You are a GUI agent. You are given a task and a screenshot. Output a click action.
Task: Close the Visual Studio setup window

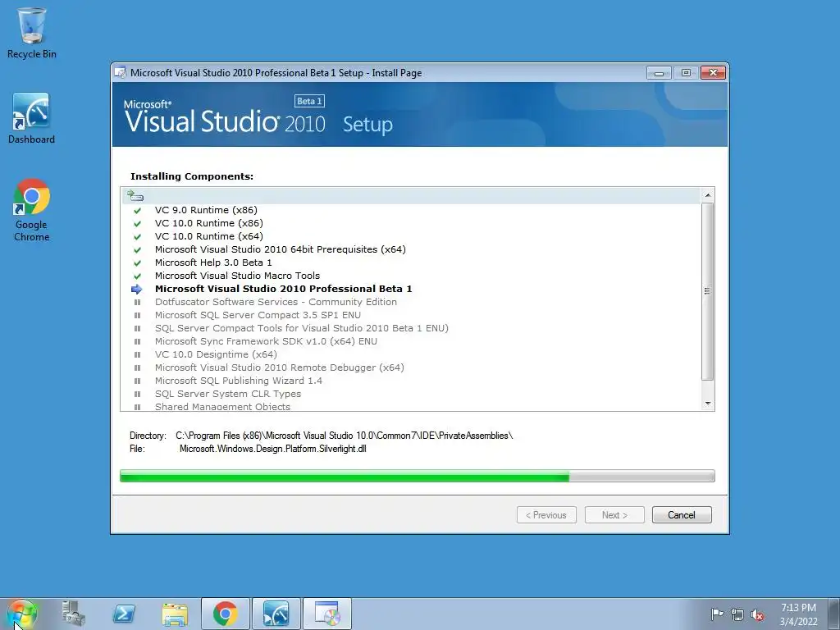point(713,72)
